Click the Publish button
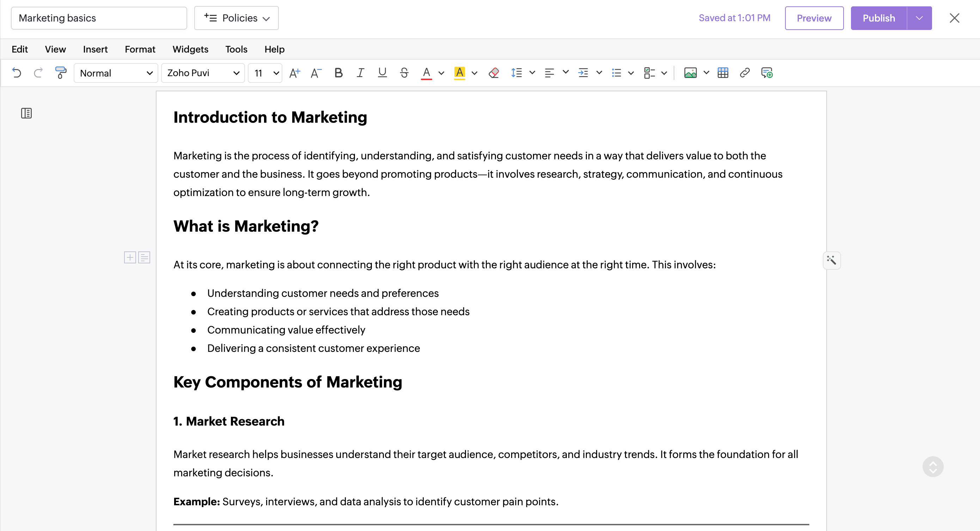 point(878,18)
